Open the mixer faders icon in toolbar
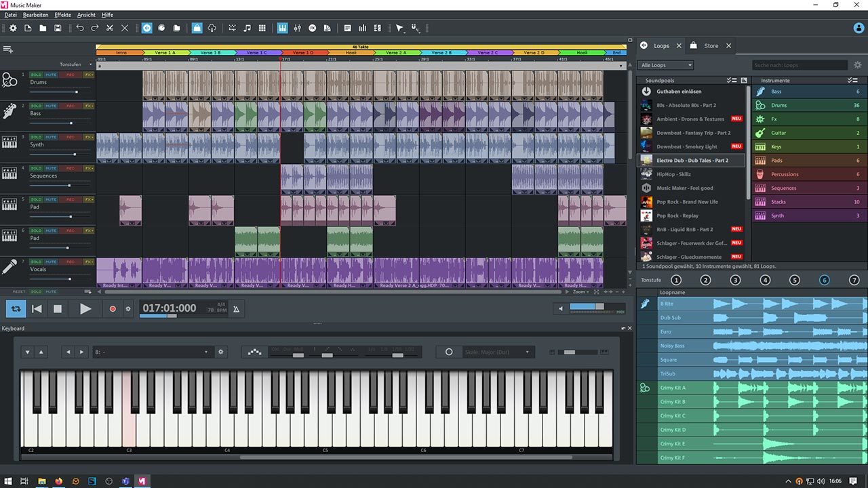868x488 pixels. [x=297, y=28]
